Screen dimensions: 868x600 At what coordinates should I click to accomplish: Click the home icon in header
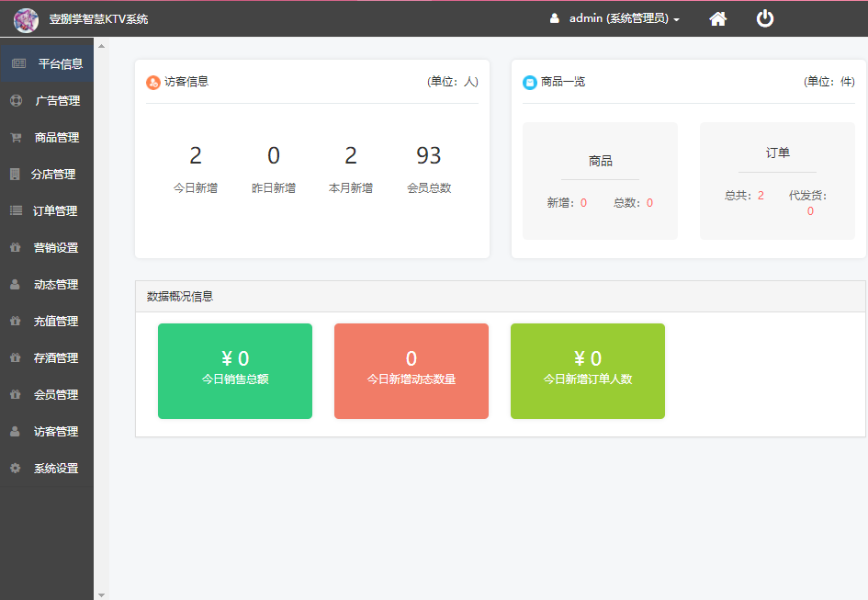coord(717,19)
